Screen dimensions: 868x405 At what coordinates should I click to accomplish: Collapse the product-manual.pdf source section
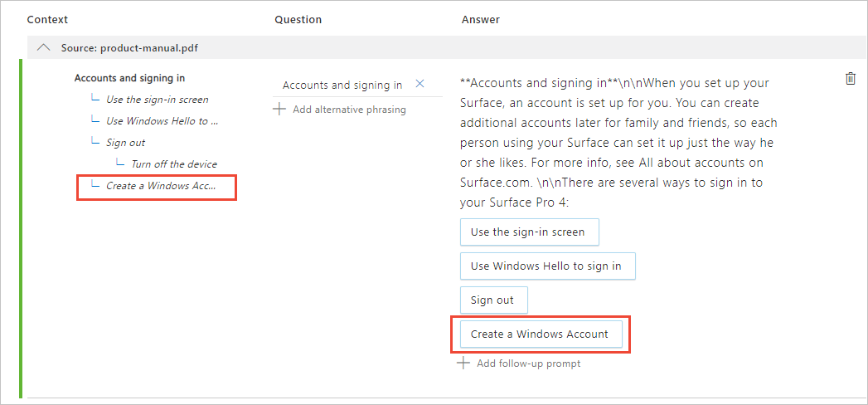(44, 48)
